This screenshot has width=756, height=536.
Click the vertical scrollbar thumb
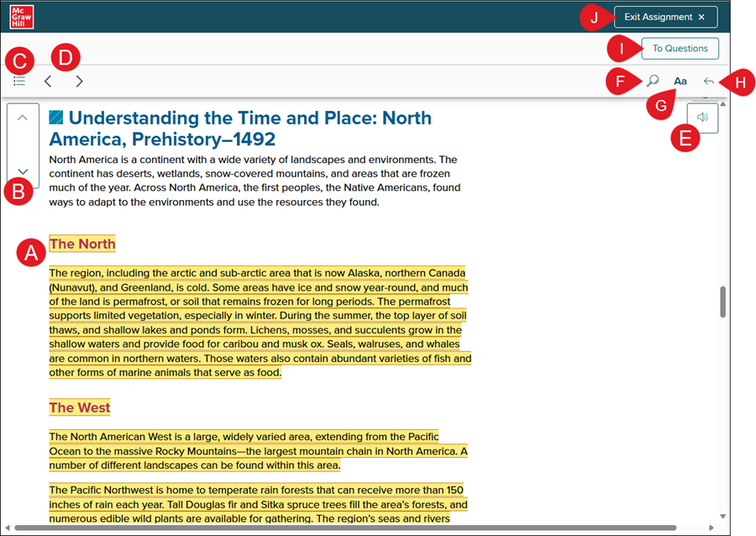point(722,302)
